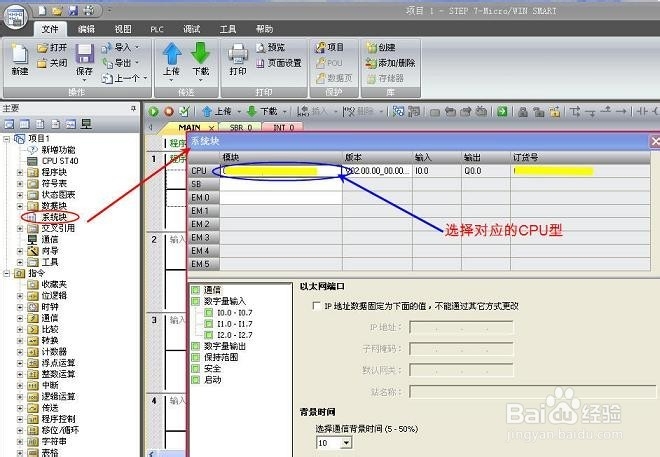Open the background time percentage dropdown
Screen dimensions: 660x457
tap(346, 443)
